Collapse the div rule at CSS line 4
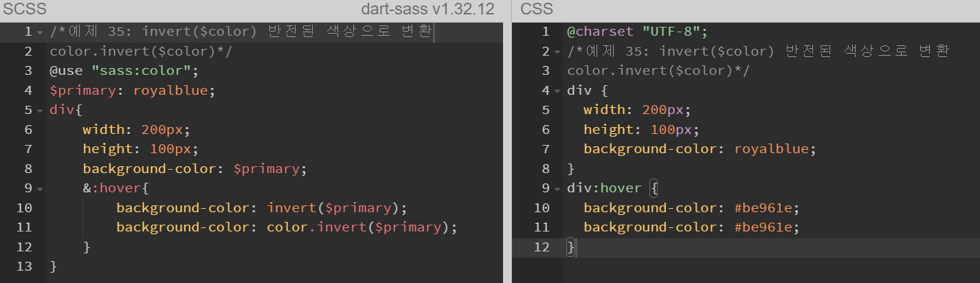 557,91
